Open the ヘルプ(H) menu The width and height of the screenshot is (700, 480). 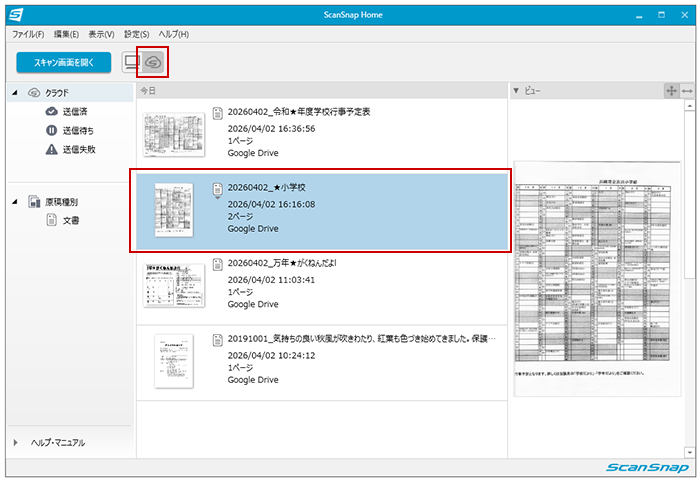tap(174, 34)
